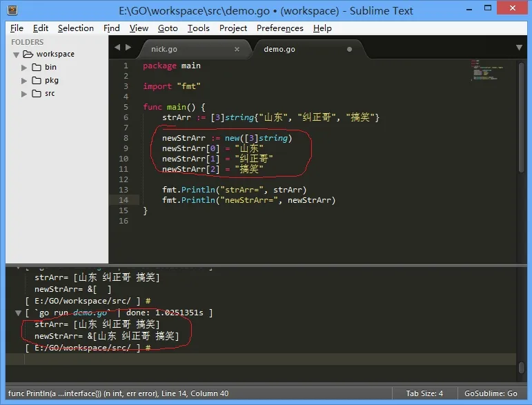
Task: Change Tab Size: 4 setting
Action: tap(424, 393)
